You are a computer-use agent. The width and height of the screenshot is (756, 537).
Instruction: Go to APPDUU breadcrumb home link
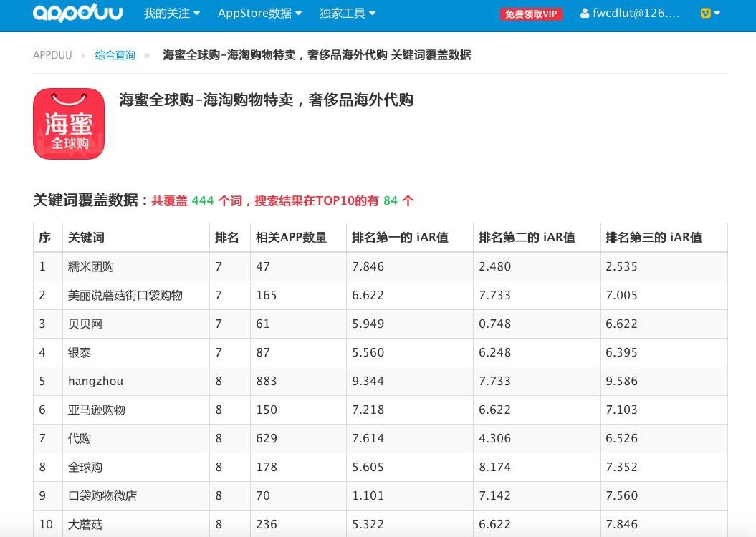[52, 55]
